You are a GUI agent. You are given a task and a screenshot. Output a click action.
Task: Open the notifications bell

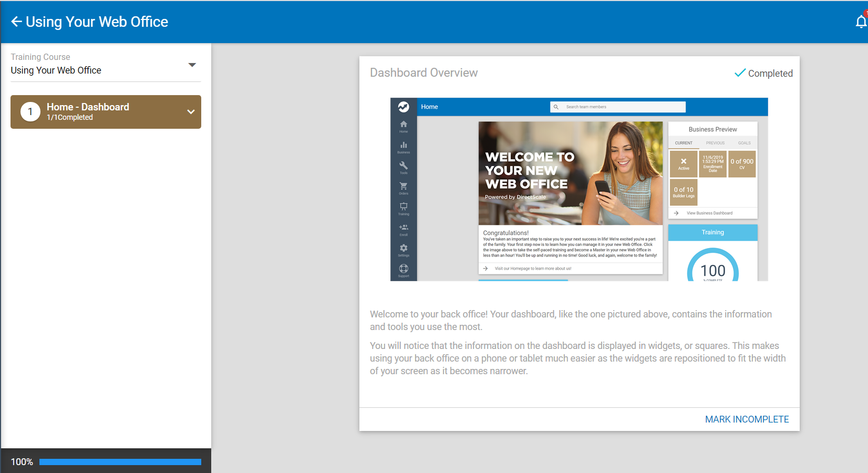(861, 22)
